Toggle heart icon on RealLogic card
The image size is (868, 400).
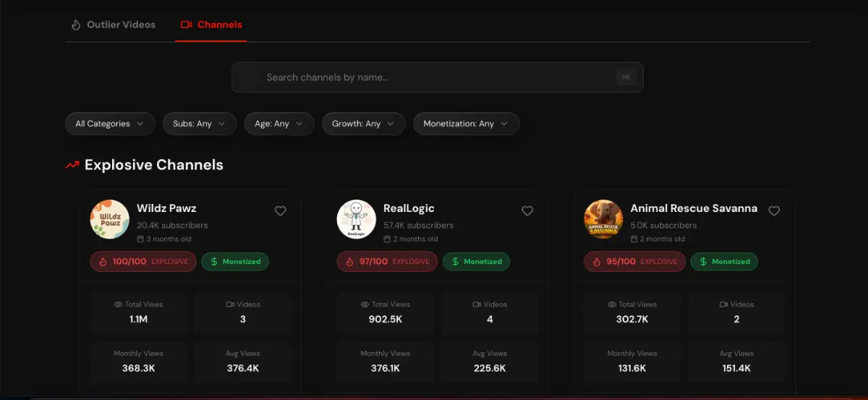point(527,211)
